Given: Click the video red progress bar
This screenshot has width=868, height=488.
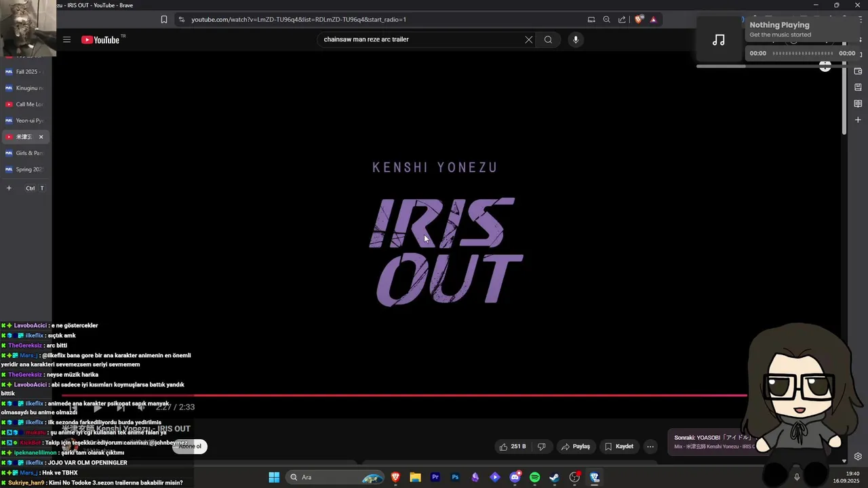Looking at the screenshot, I should coord(404,395).
